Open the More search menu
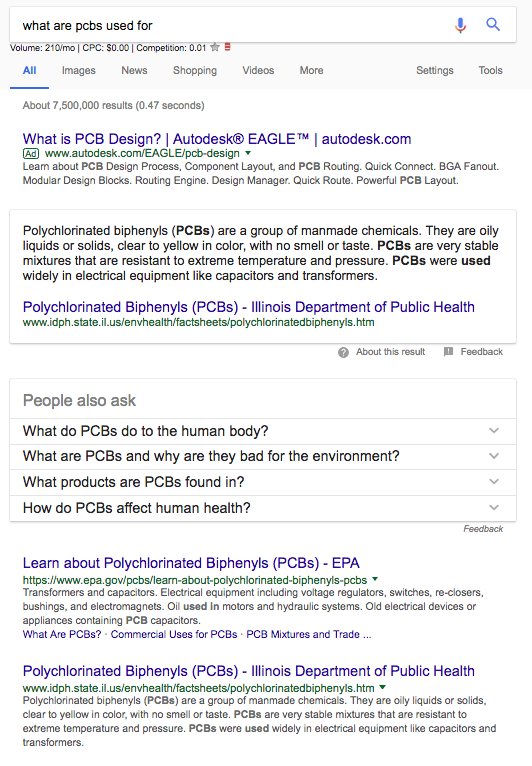 click(312, 70)
